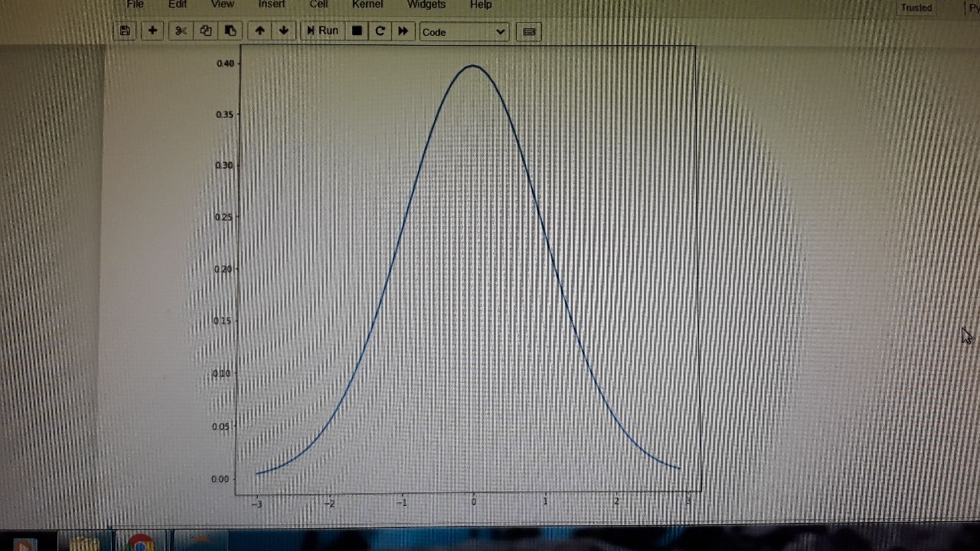The height and width of the screenshot is (551, 980).
Task: Open the File menu
Action: (135, 5)
